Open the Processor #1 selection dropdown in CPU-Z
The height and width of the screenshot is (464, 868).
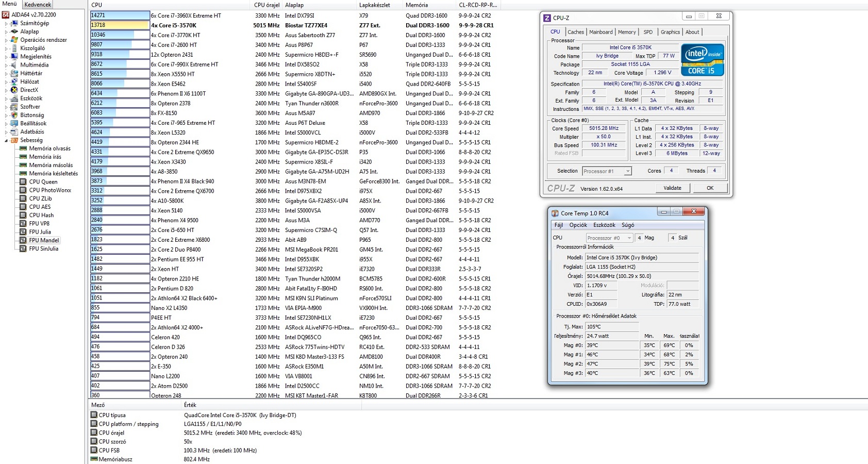point(627,171)
